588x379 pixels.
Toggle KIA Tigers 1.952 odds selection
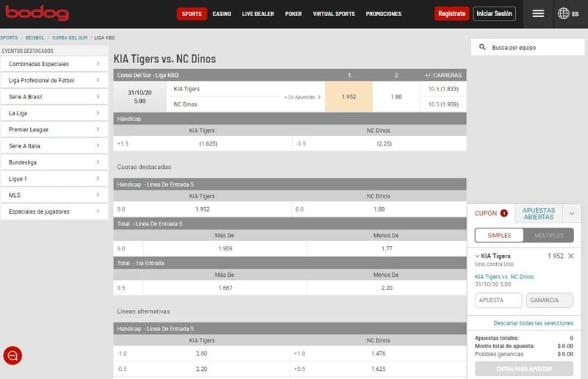click(348, 96)
